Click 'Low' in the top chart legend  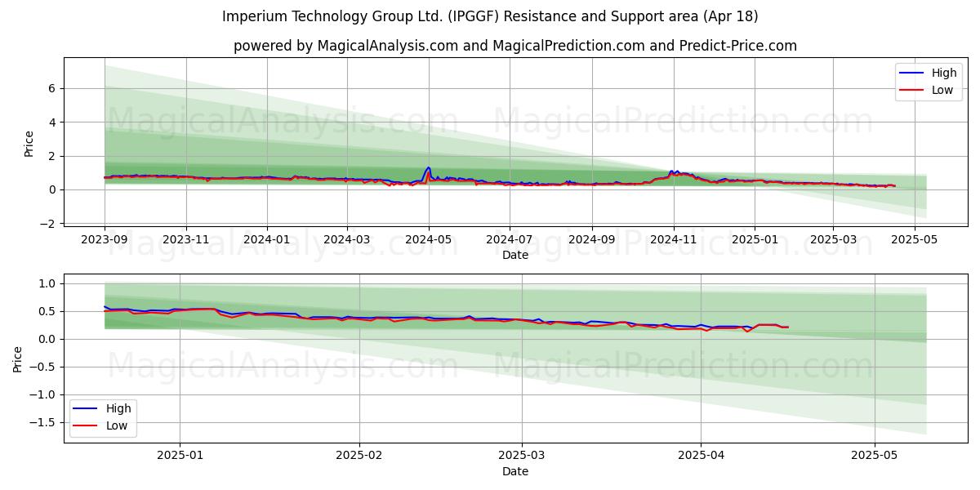point(942,90)
